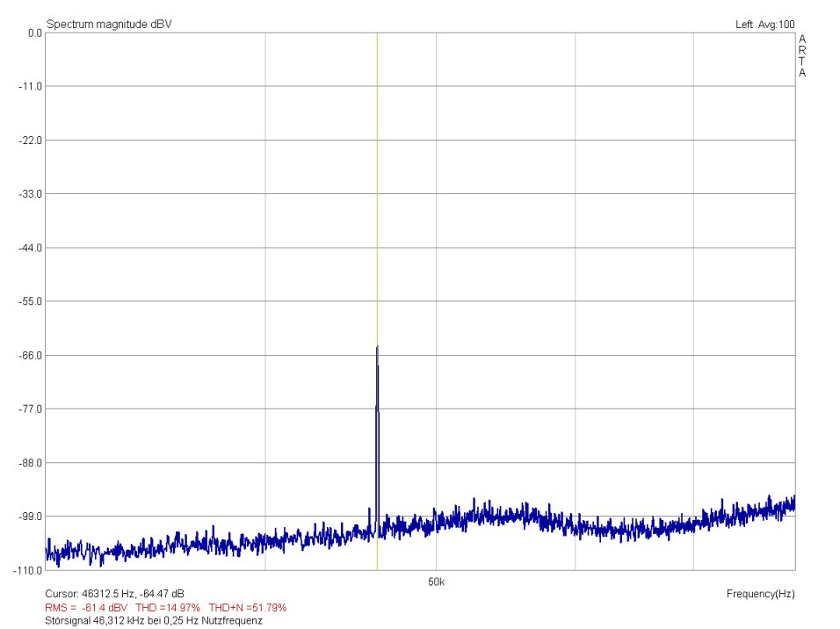Click the small spur just left of the main peak
This screenshot has width=840, height=629.
(369, 510)
